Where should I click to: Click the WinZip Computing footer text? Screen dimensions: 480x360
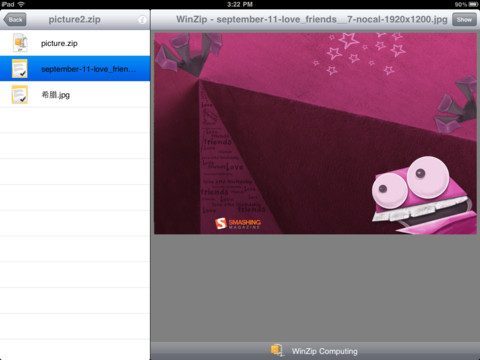coord(325,351)
